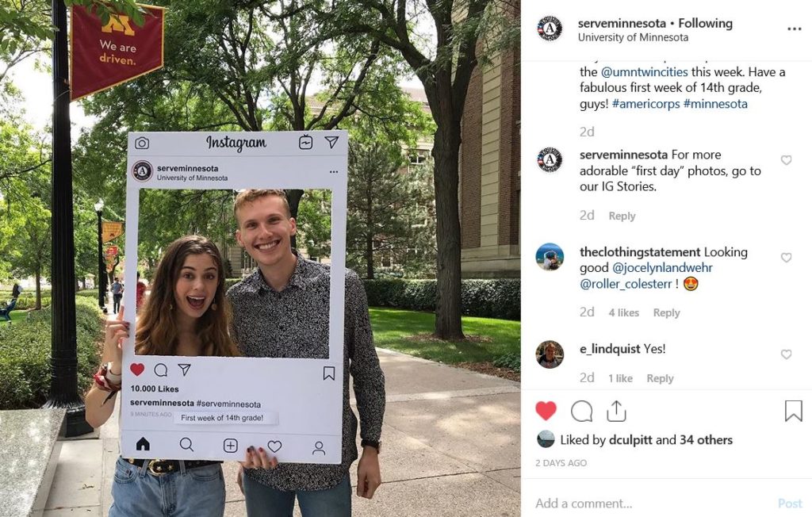Open University of Minnesota location link
Viewport: 812px width, 517px height.
pyautogui.click(x=633, y=37)
